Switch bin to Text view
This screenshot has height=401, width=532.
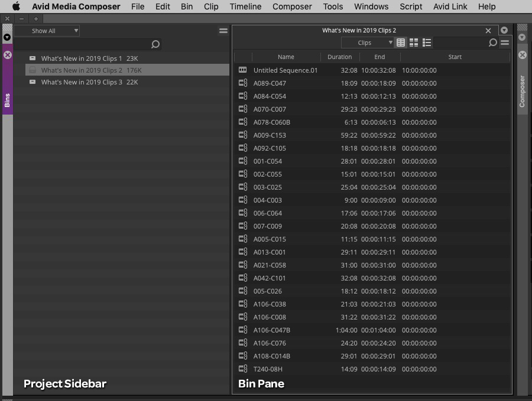(x=401, y=43)
